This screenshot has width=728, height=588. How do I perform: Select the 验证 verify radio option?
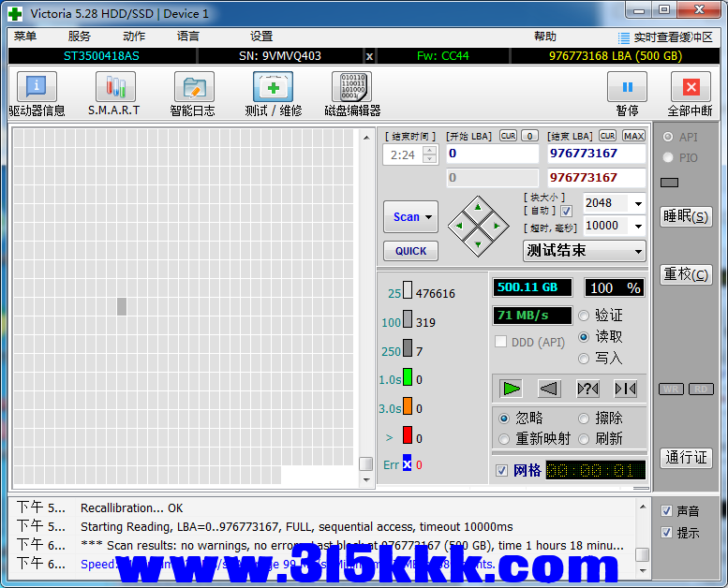pos(585,316)
